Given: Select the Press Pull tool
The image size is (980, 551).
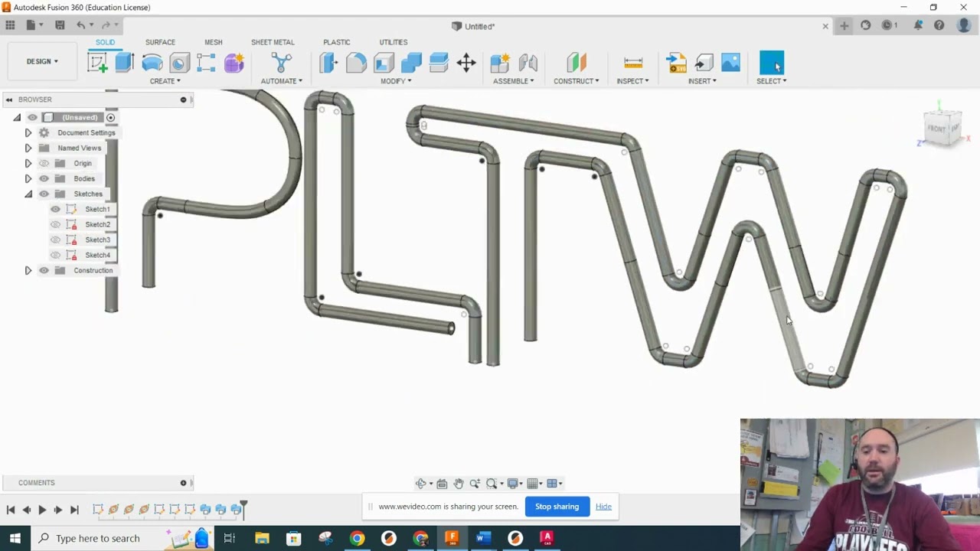Looking at the screenshot, I should pos(328,63).
